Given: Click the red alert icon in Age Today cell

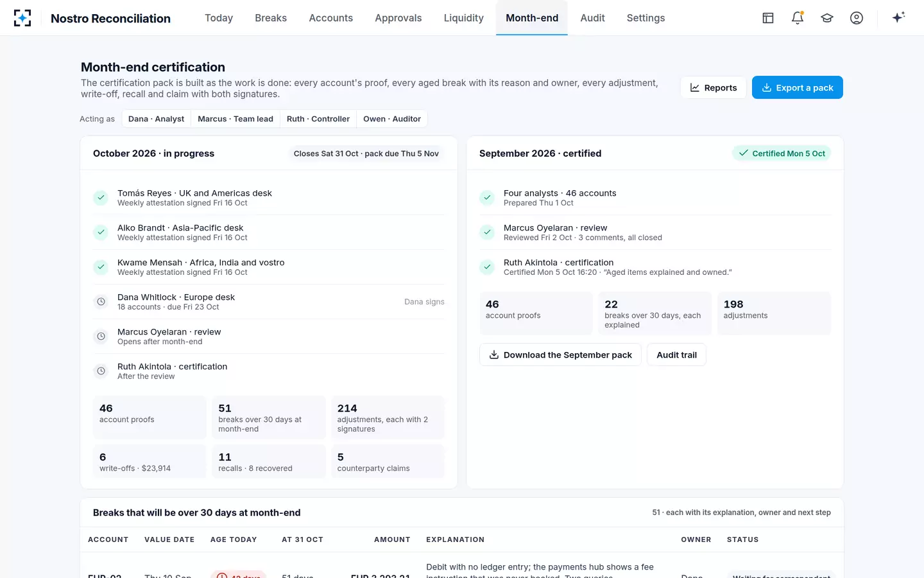Looking at the screenshot, I should (x=222, y=576).
